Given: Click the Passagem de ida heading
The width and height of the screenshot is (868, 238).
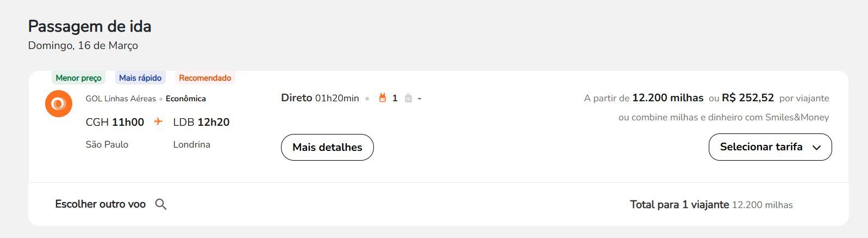Looking at the screenshot, I should tap(90, 26).
